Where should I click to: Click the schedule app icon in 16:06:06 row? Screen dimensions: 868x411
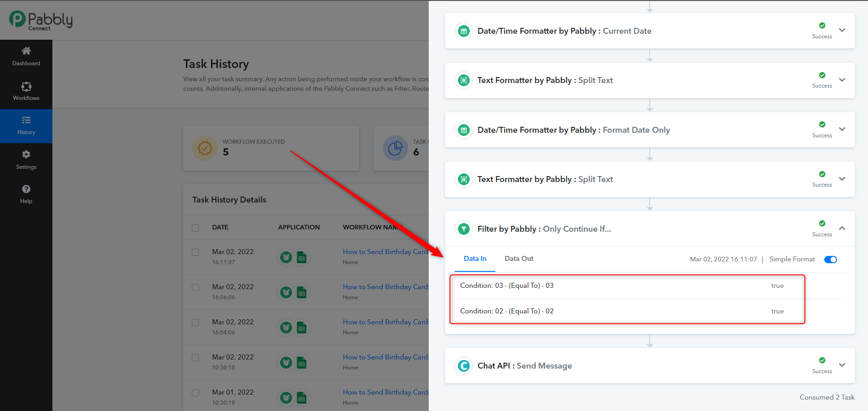[x=286, y=292]
